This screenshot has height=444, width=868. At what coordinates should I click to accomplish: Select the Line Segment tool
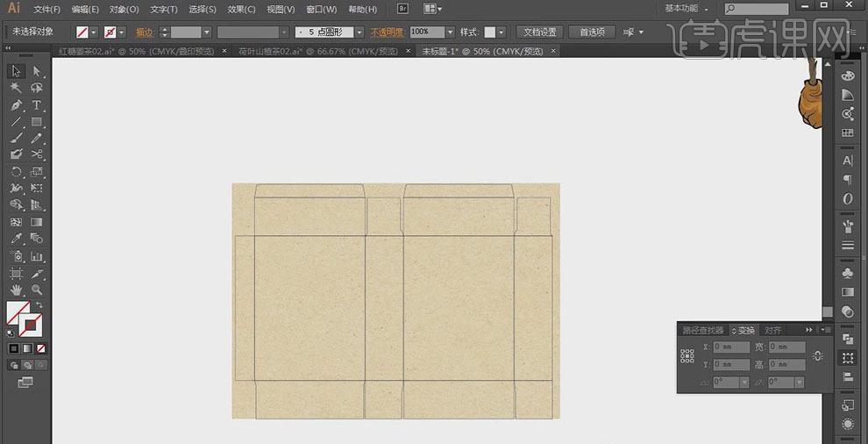tap(16, 121)
